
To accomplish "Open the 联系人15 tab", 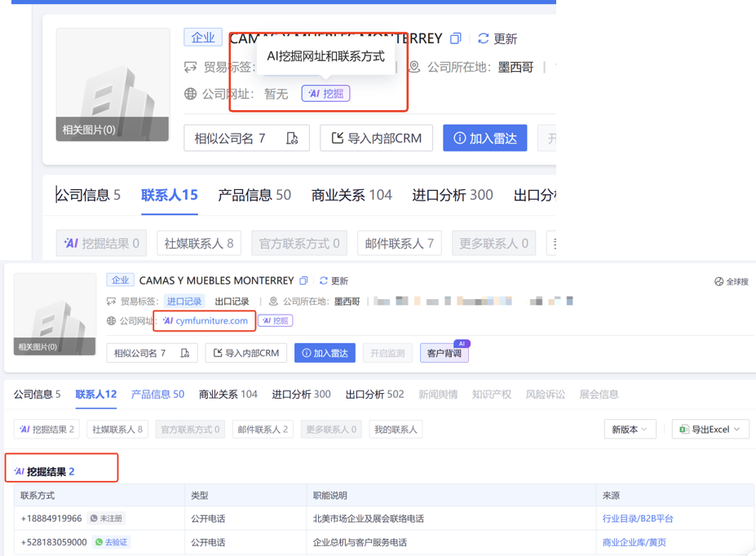I will coord(170,195).
